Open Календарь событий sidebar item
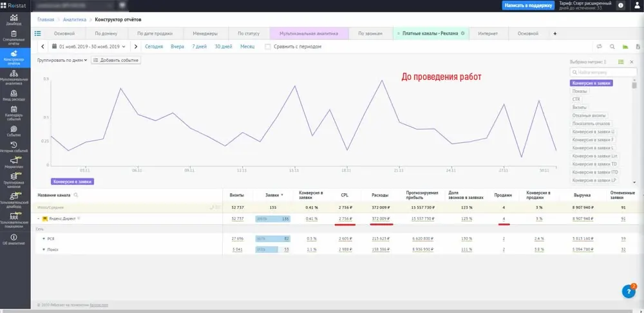 coord(14,113)
